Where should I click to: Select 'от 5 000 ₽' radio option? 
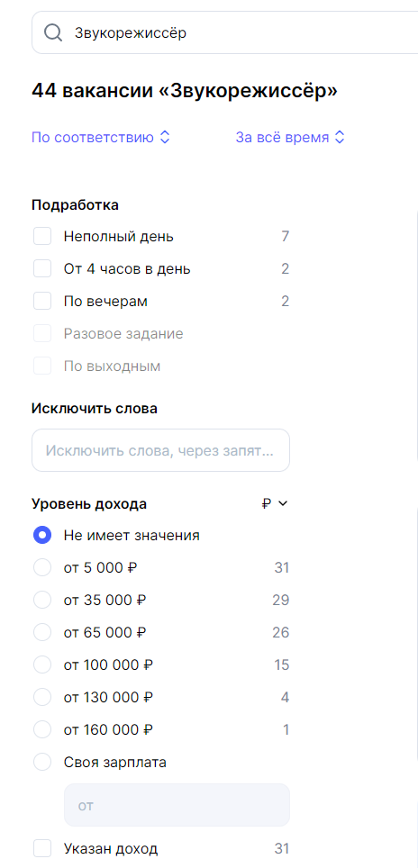pyautogui.click(x=42, y=567)
